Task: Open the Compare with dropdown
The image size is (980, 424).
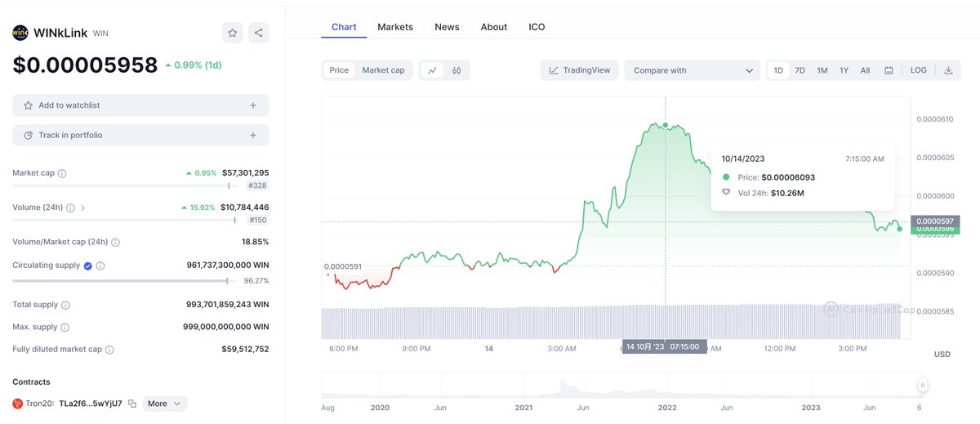Action: 693,70
